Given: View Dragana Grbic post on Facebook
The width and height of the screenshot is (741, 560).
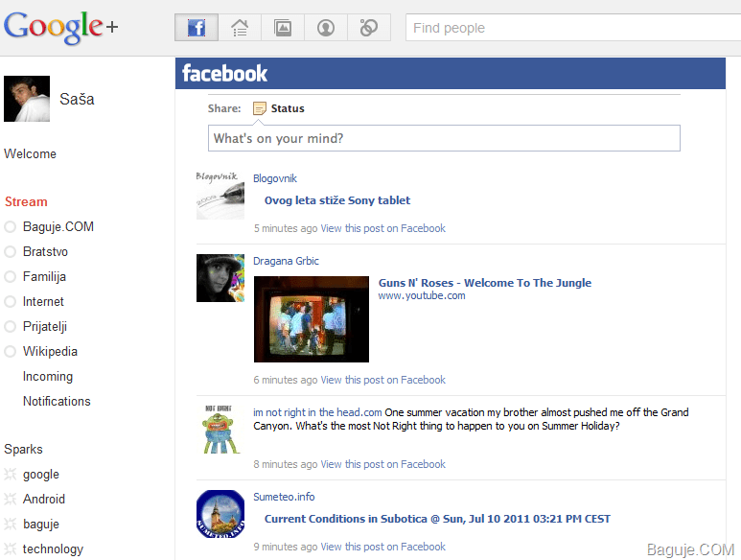Looking at the screenshot, I should pyautogui.click(x=383, y=380).
